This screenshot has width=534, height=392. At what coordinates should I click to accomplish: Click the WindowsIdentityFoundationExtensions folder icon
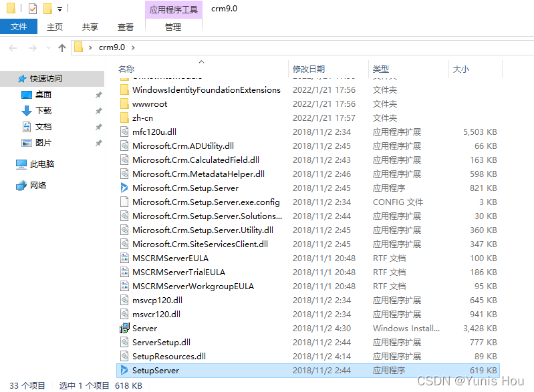click(x=125, y=90)
